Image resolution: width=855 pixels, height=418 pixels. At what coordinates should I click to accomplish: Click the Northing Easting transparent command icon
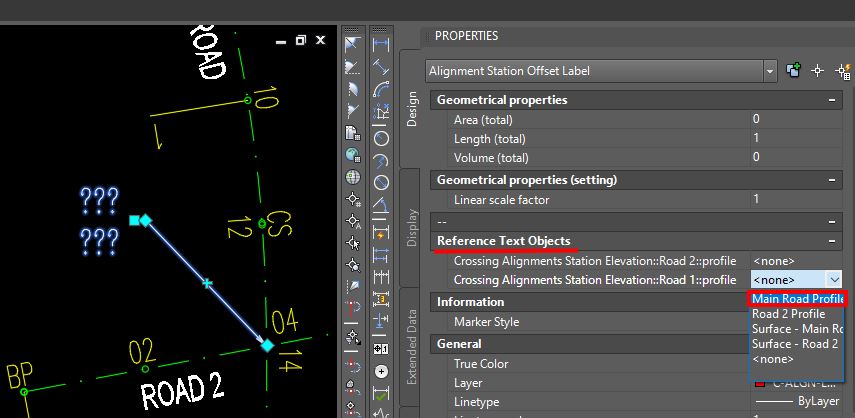(353, 134)
